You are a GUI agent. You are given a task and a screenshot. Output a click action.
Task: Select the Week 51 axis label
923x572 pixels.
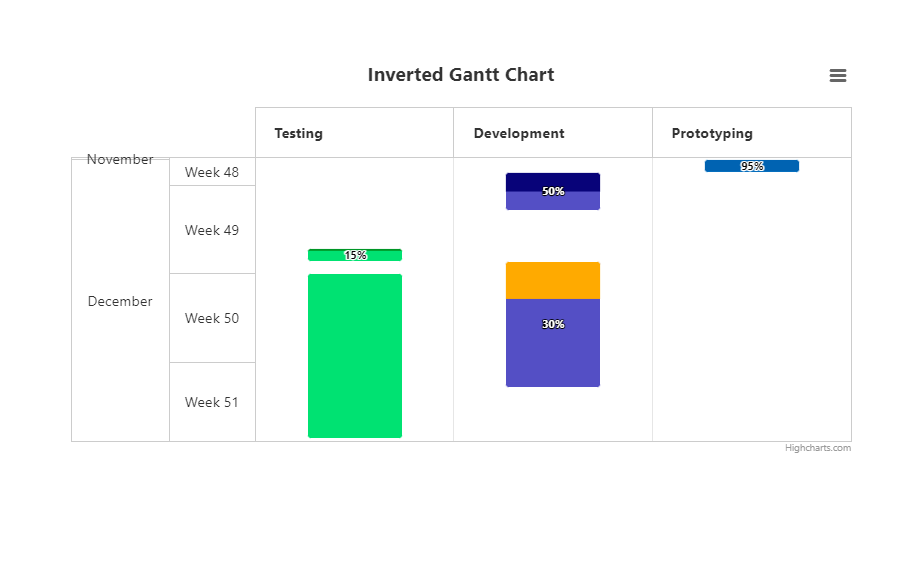(211, 403)
